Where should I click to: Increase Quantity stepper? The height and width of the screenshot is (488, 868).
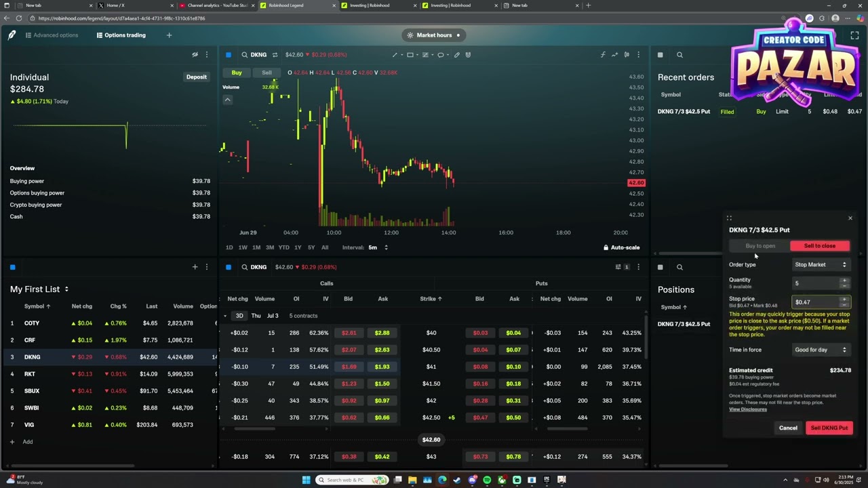pyautogui.click(x=844, y=281)
